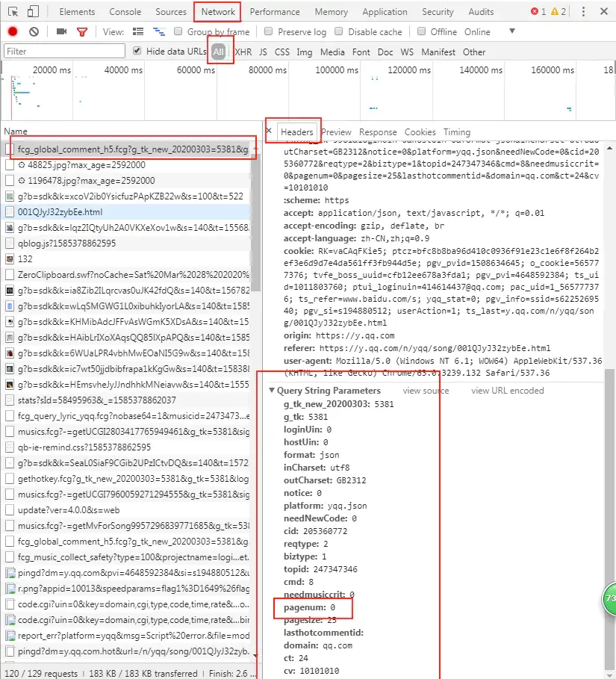This screenshot has height=679, width=616.
Task: Open the Application tab
Action: pos(385,12)
